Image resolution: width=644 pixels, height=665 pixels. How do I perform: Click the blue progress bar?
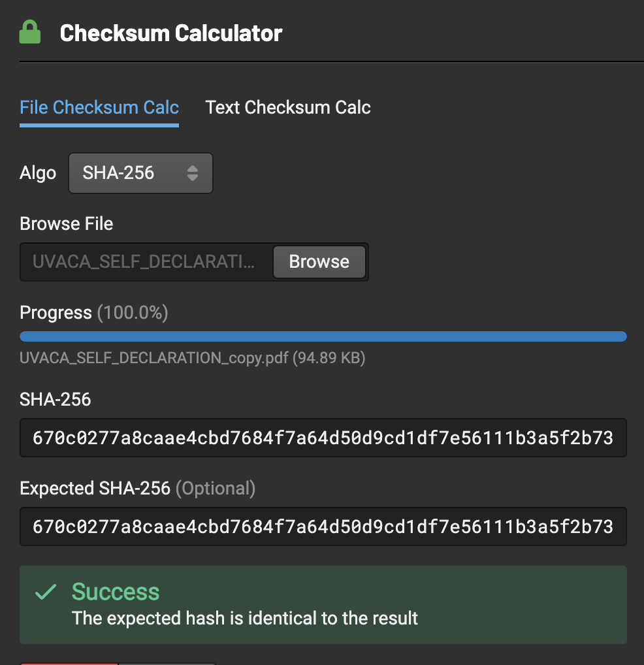pos(323,336)
